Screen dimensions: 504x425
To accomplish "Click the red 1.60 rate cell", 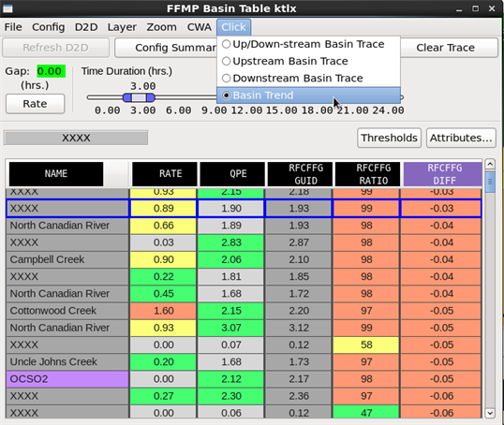I will pos(163,311).
